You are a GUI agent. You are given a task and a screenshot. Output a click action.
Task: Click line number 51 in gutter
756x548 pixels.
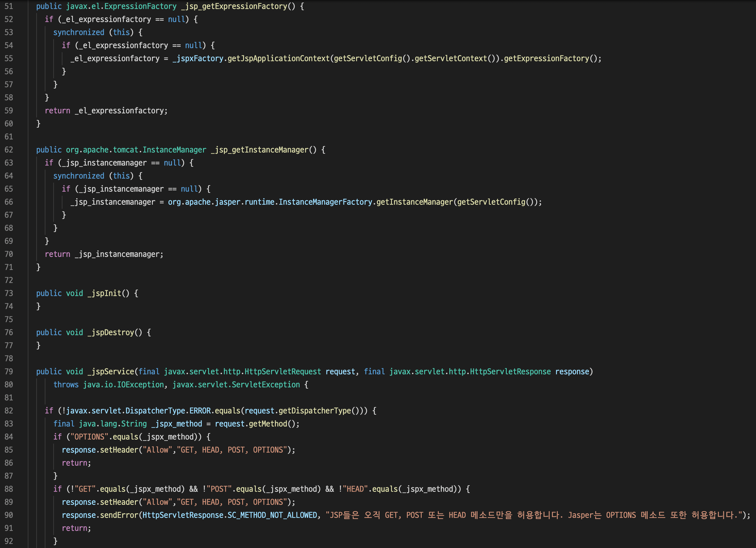[9, 6]
